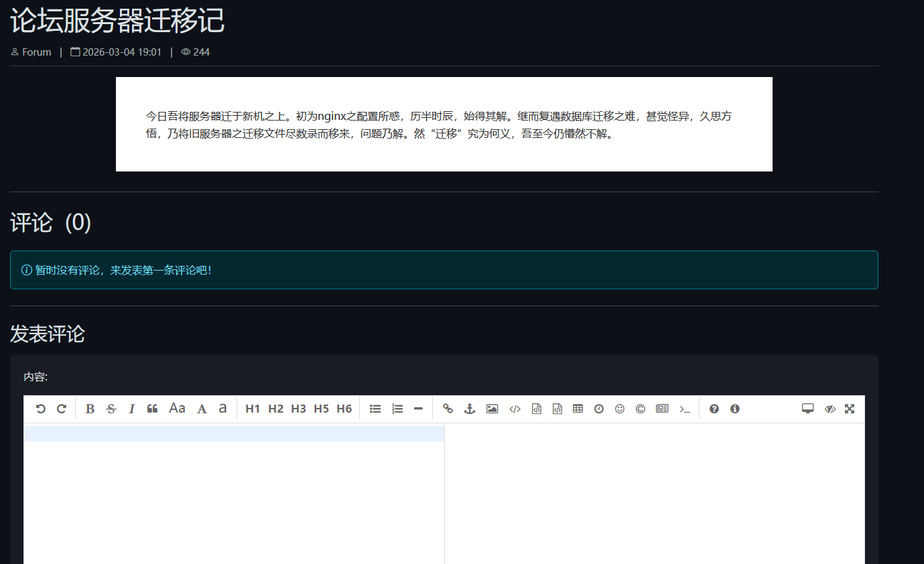Insert an H2 heading
This screenshot has height=564, width=924.
tap(275, 409)
